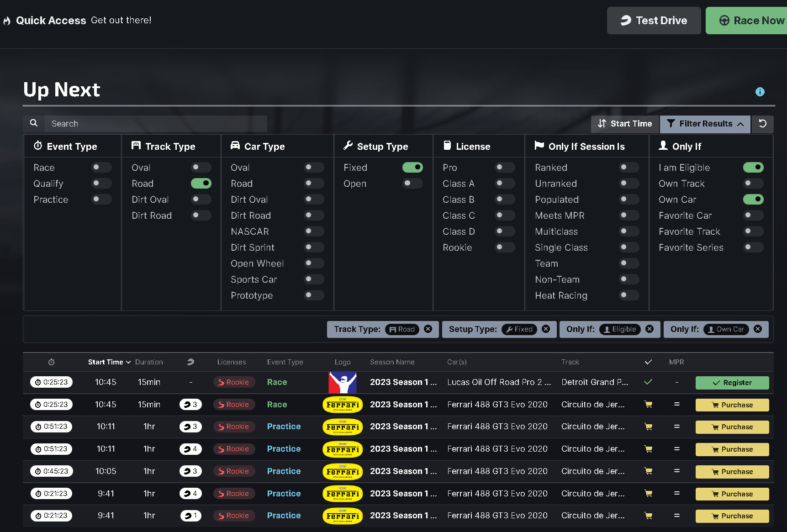Select Test Drive in the top bar
Image resolution: width=787 pixels, height=532 pixels.
[x=654, y=20]
